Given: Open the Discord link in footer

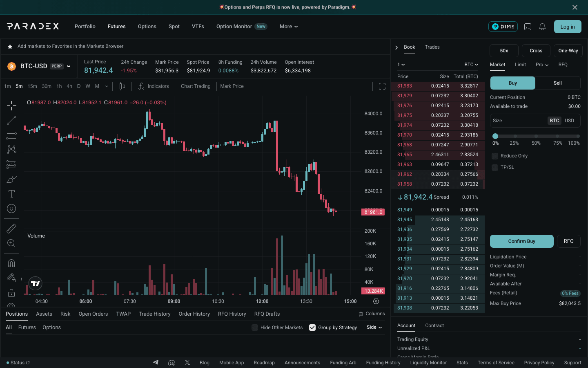Looking at the screenshot, I should (172, 363).
